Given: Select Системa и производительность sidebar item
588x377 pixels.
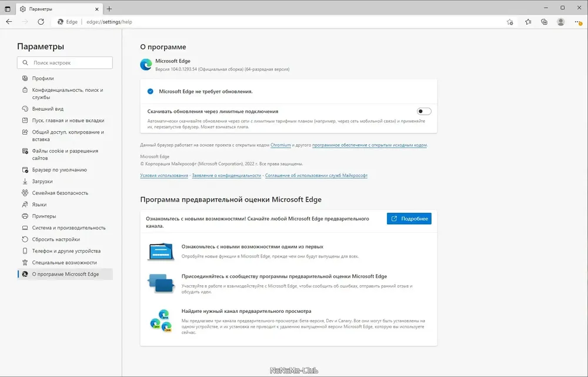Looking at the screenshot, I should (x=69, y=228).
